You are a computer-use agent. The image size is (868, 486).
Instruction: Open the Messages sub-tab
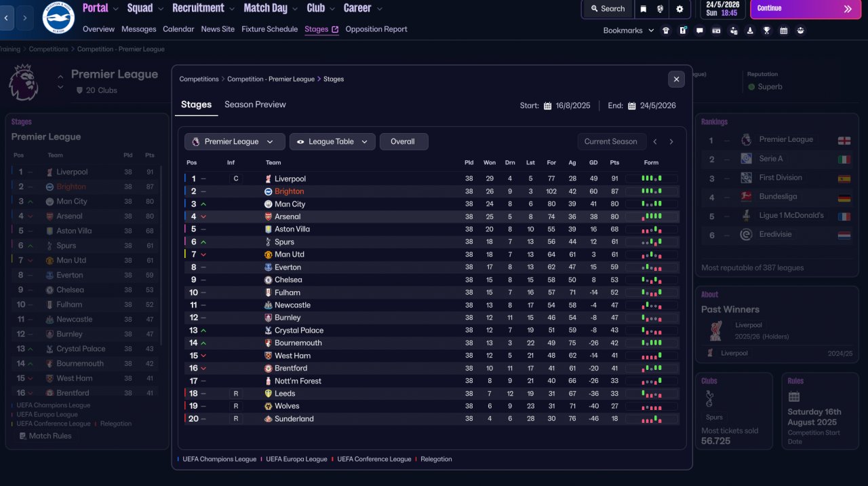[138, 29]
